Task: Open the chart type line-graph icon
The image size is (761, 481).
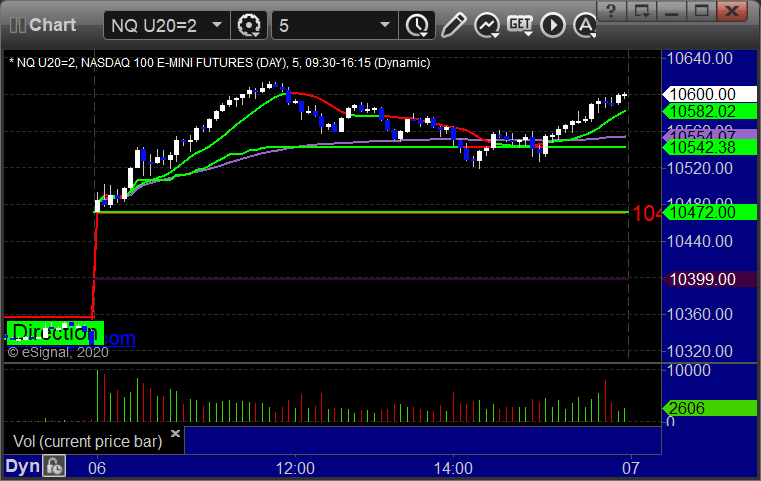Action: tap(487, 25)
